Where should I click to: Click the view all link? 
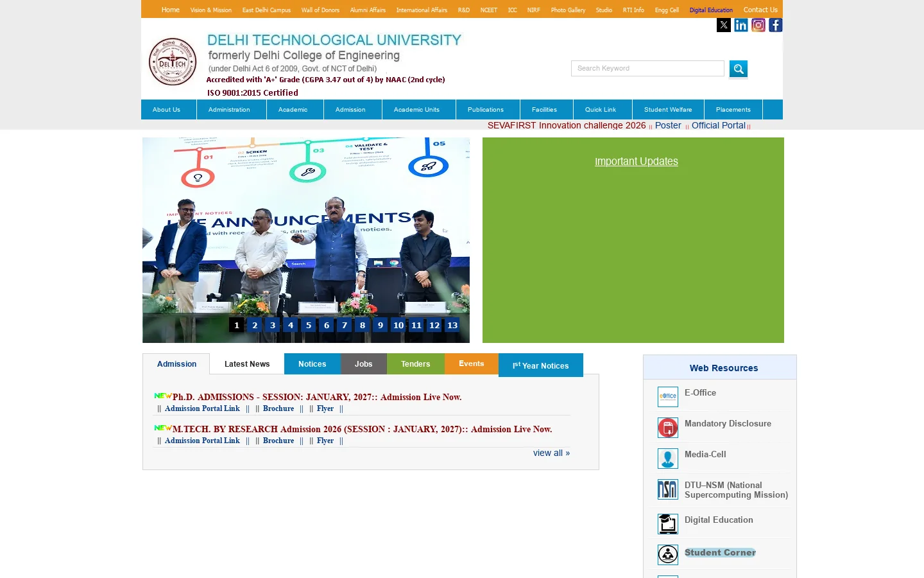point(551,453)
